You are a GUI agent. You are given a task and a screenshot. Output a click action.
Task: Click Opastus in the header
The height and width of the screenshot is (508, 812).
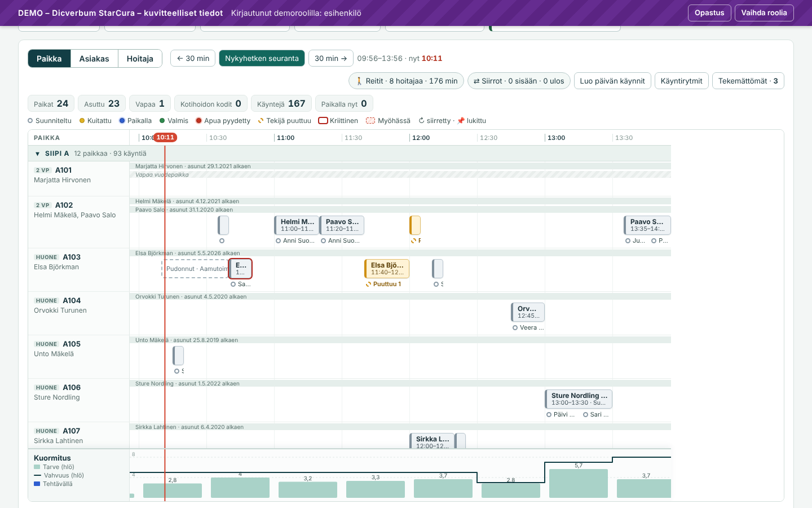point(709,13)
